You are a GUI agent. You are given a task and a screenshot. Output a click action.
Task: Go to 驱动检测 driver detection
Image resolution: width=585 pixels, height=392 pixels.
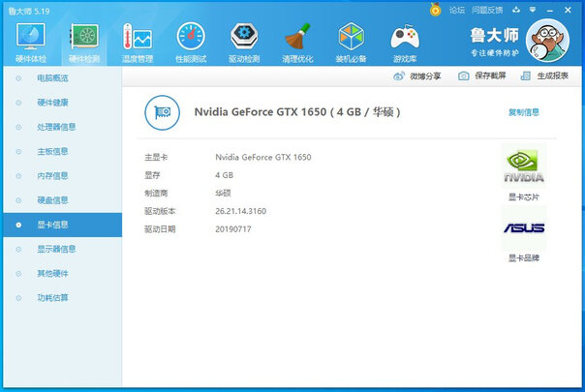click(x=244, y=41)
